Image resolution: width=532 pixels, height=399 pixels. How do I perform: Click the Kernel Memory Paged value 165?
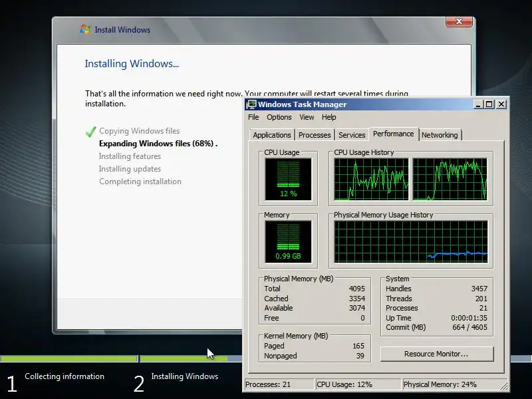click(358, 346)
